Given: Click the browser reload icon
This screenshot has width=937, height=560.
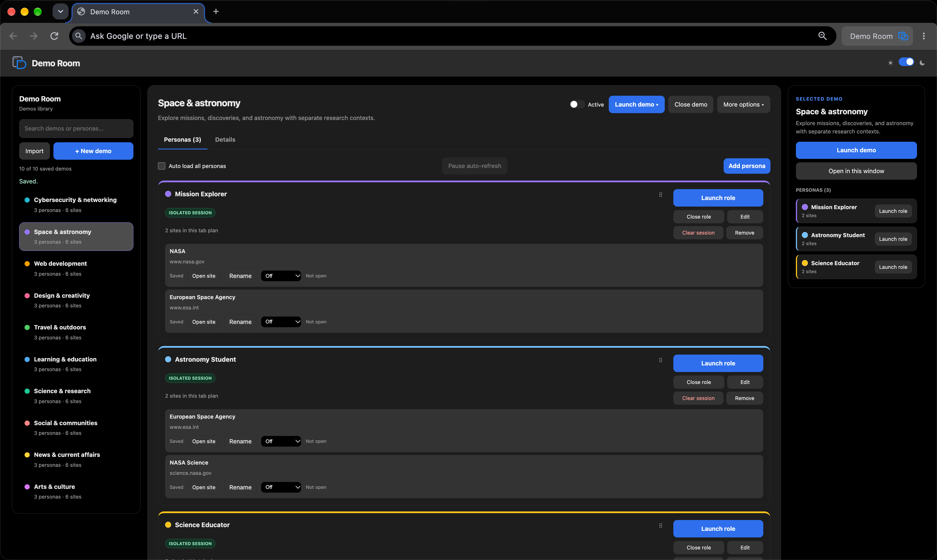Looking at the screenshot, I should (x=54, y=36).
